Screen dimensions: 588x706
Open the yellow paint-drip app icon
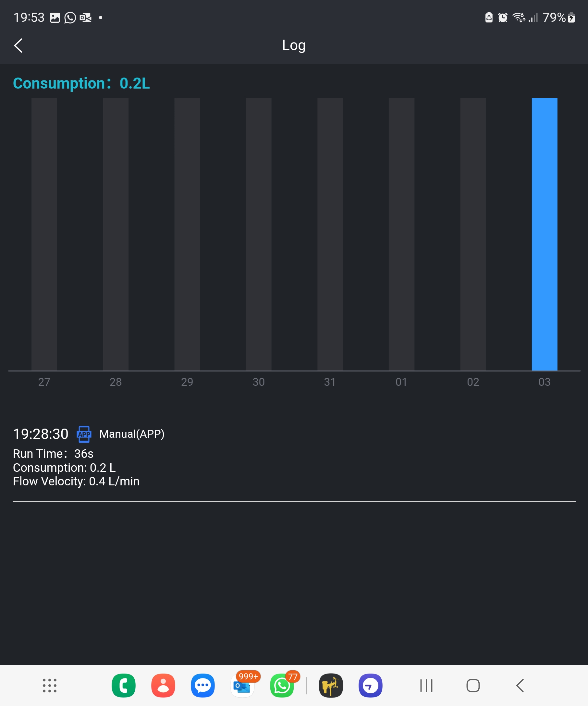tap(331, 686)
